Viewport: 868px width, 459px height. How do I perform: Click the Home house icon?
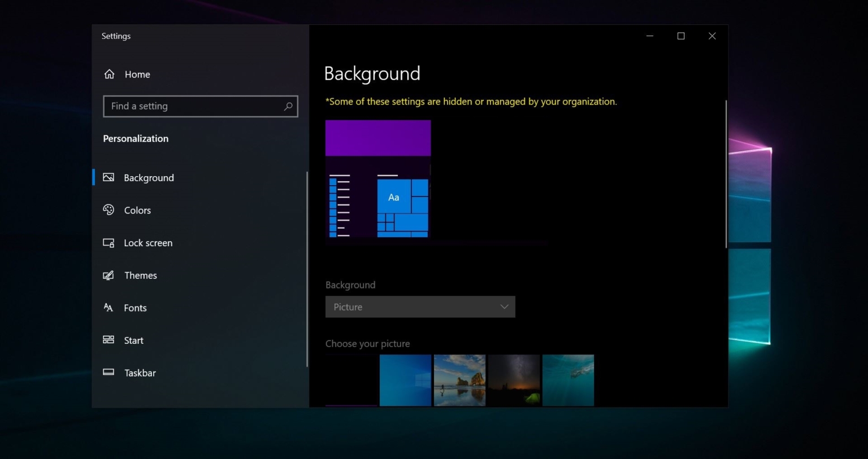[110, 74]
